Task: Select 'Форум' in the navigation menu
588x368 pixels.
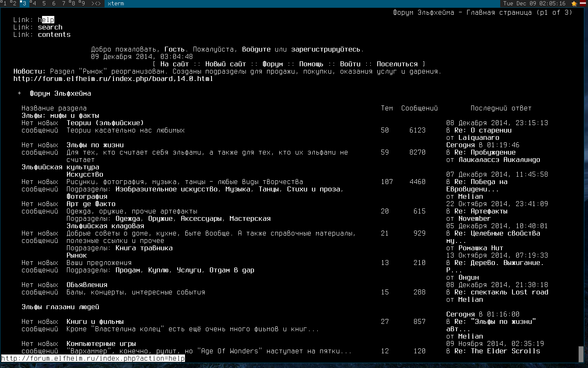Action: tap(273, 64)
